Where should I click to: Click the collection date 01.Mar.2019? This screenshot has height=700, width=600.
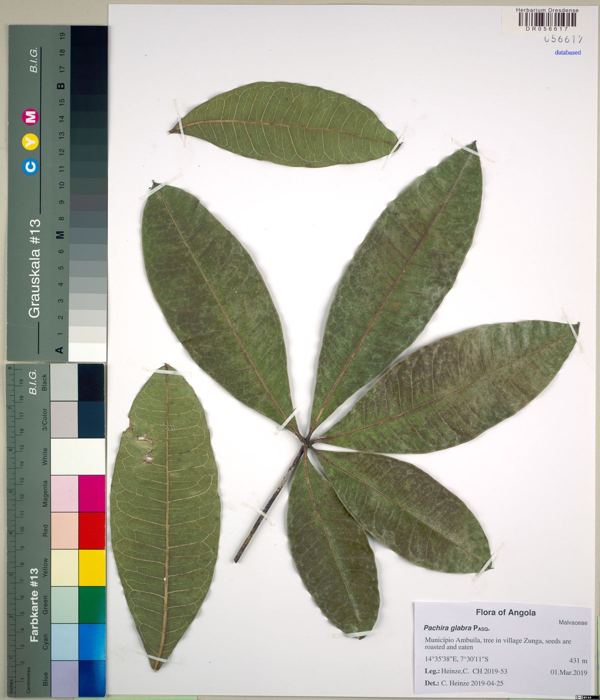point(568,672)
